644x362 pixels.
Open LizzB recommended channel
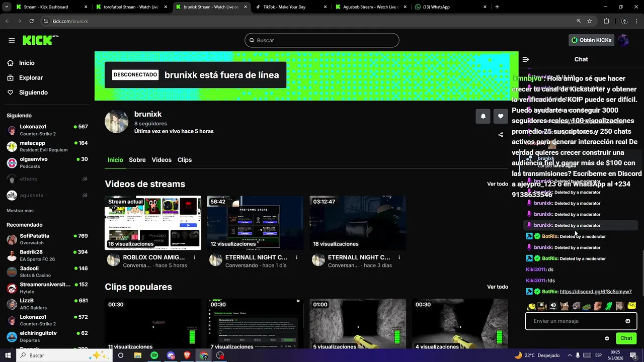click(47, 304)
